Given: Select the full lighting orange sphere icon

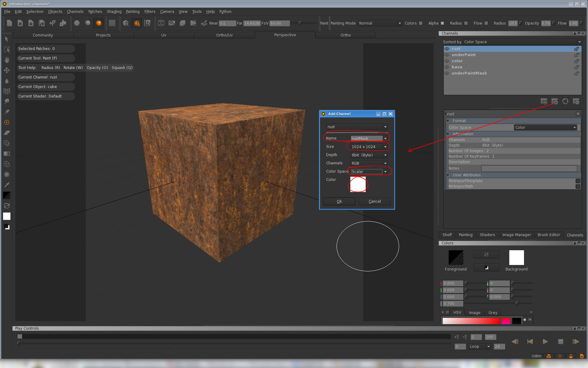Looking at the screenshot, I should click(x=99, y=23).
